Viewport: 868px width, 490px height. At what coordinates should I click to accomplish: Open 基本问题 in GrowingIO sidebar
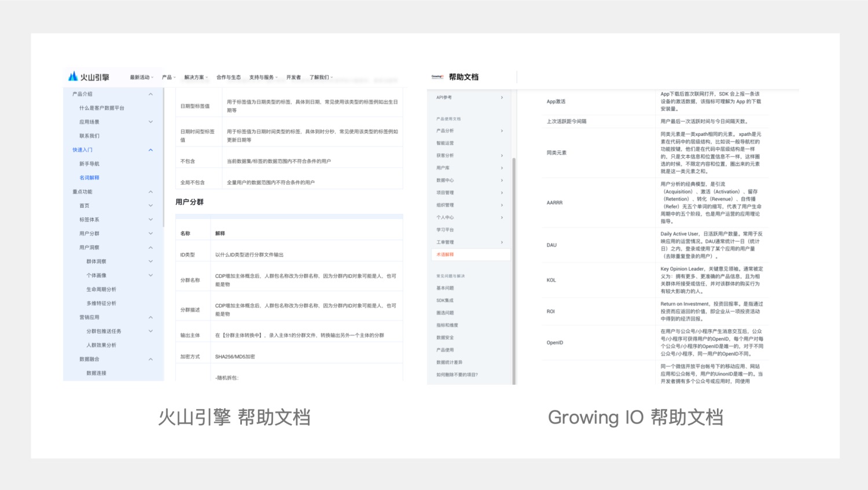pos(445,288)
